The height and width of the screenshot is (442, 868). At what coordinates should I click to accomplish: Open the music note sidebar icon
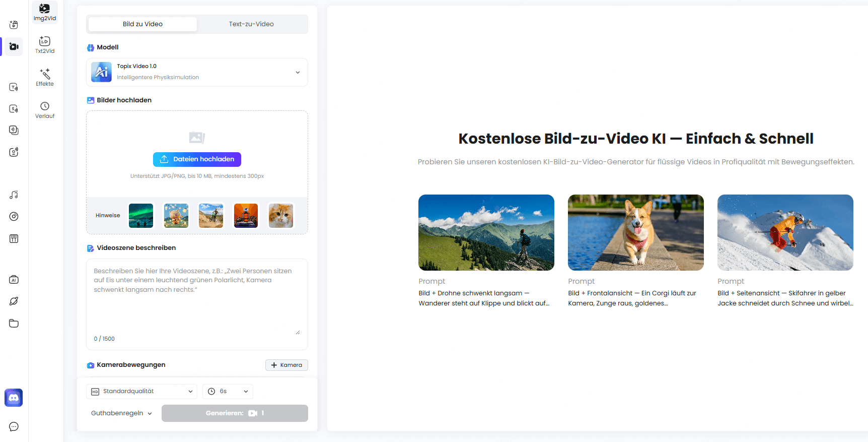(x=14, y=195)
